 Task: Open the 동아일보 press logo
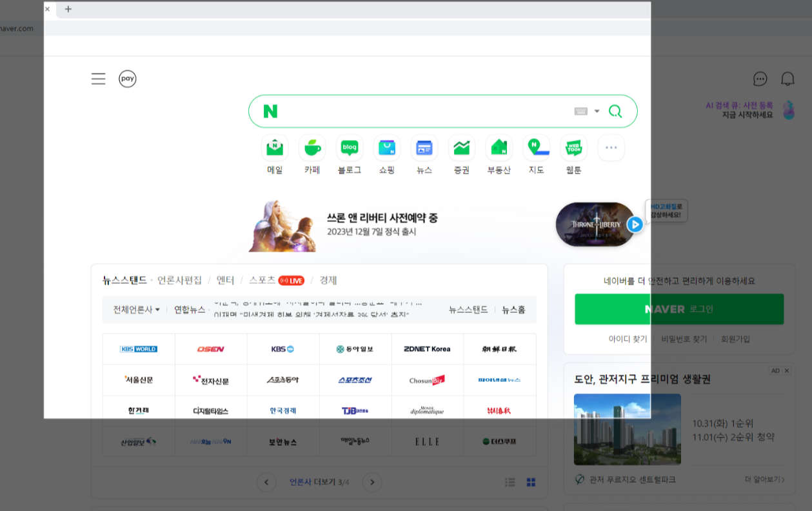(x=355, y=349)
